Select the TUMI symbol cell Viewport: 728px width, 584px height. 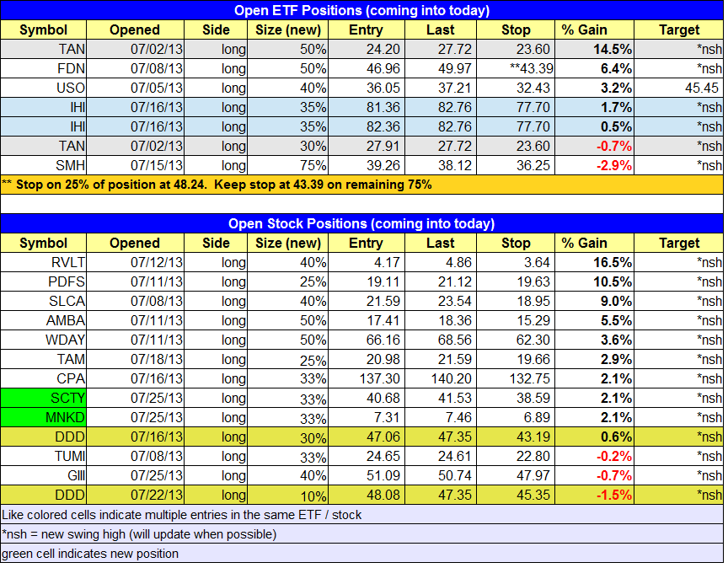(x=44, y=457)
